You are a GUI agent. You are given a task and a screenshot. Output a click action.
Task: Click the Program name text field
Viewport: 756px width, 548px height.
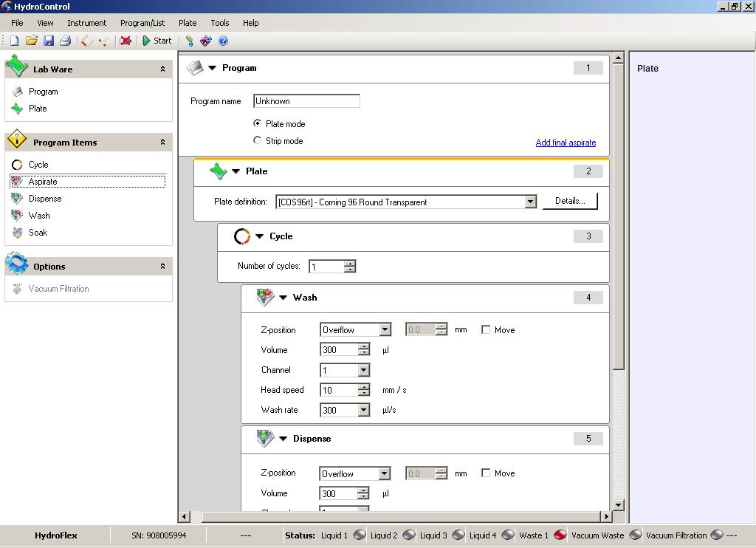306,101
